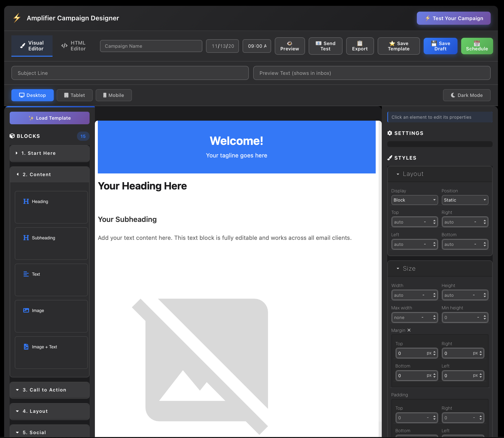Screen dimensions: 504x438
Task: Click the Test Your Campaign button
Action: 453,18
